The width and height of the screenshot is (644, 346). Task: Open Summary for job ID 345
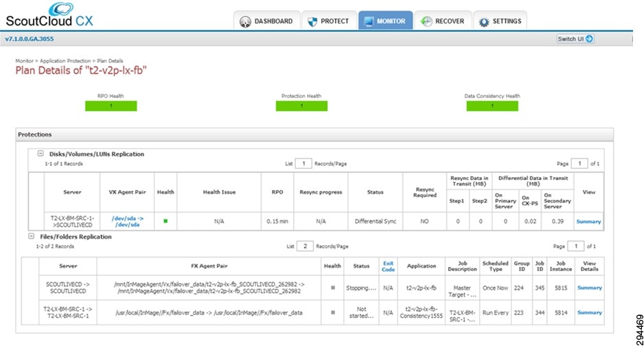(589, 288)
